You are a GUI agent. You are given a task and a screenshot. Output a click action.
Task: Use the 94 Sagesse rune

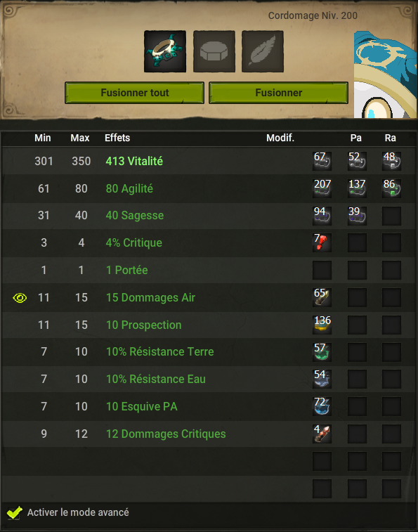click(x=322, y=216)
